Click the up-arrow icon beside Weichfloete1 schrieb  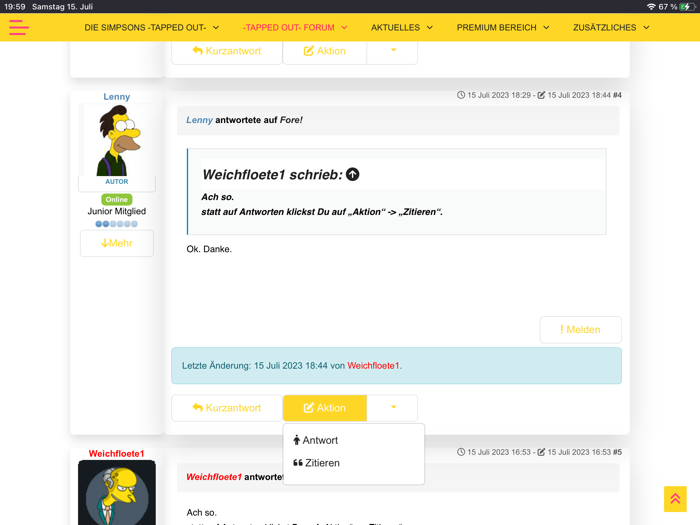tap(352, 174)
